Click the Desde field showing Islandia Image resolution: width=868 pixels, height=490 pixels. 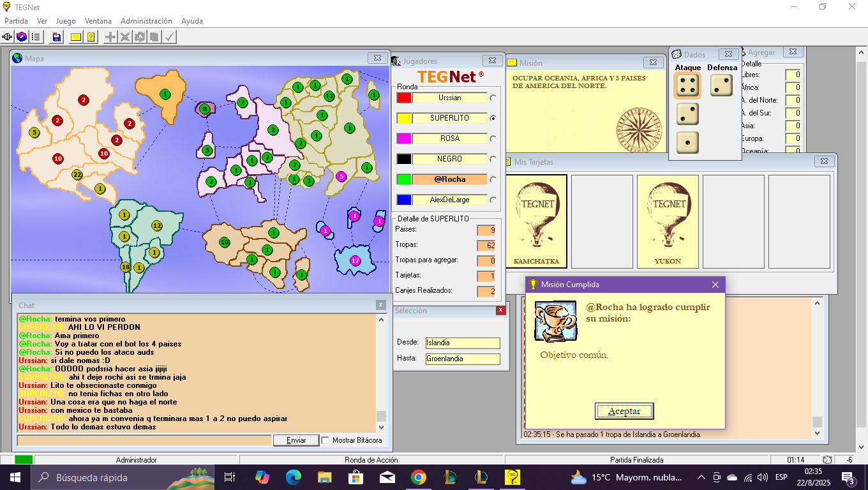(463, 343)
